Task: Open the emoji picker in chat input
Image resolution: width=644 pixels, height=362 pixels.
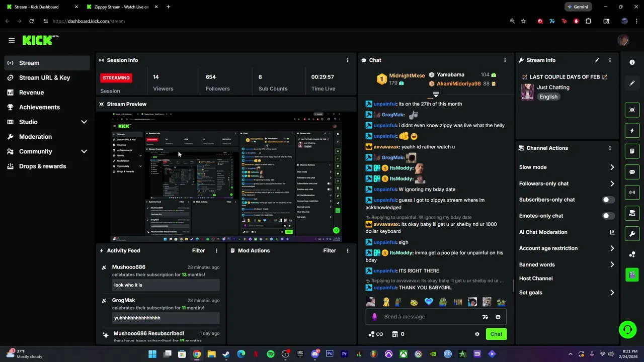Action: click(498, 317)
